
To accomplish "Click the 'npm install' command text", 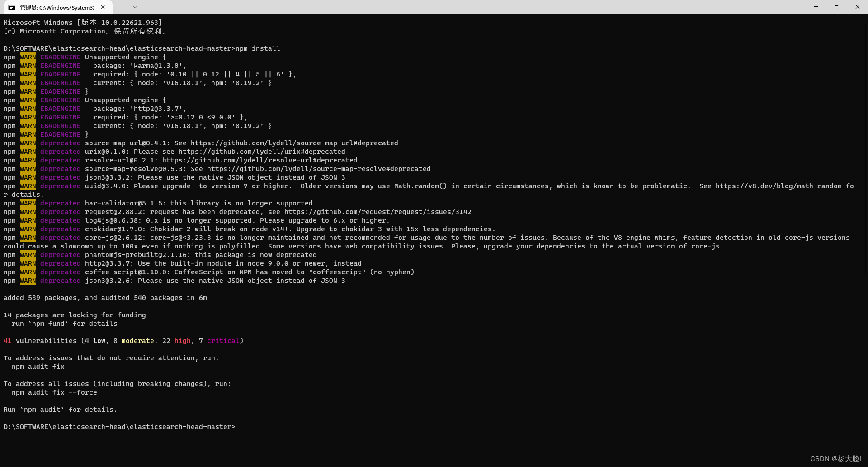I will (258, 48).
